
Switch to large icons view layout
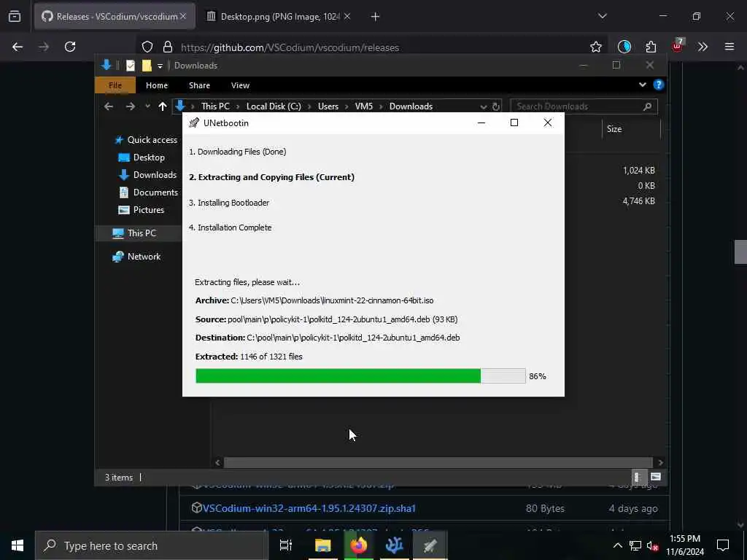[656, 477]
